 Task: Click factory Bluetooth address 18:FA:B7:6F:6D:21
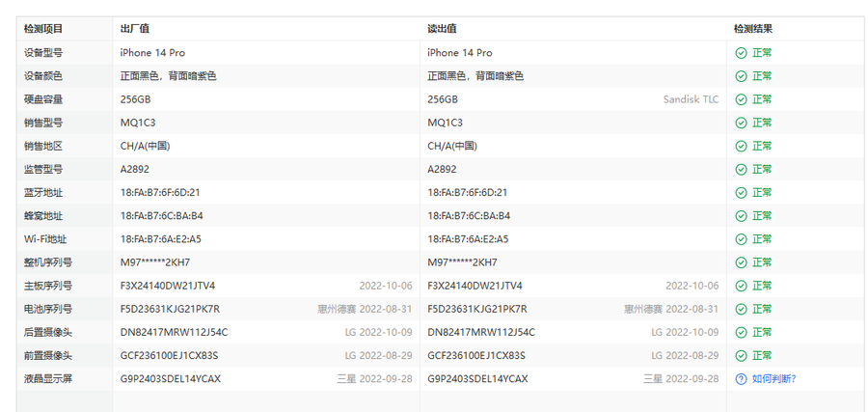[x=160, y=193]
